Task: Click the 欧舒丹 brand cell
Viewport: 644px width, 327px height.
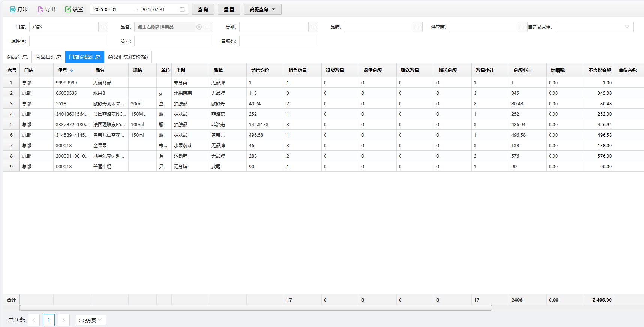Action: click(x=228, y=103)
